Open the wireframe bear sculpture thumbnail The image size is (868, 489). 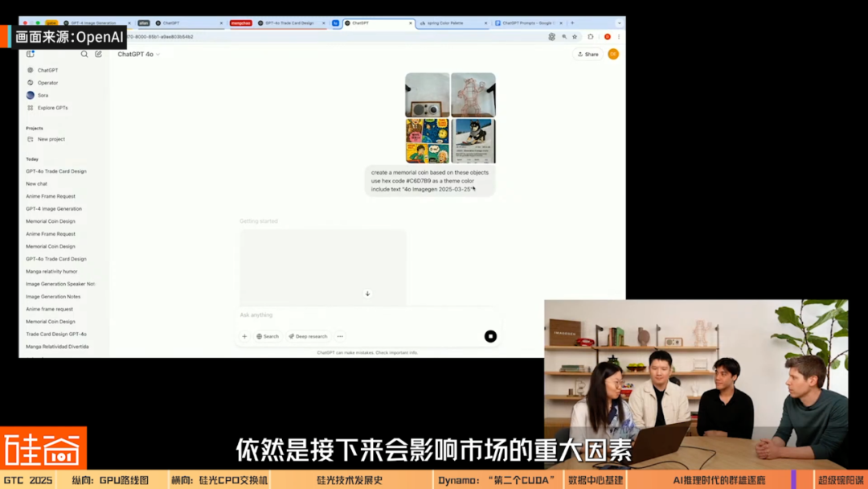[473, 95]
